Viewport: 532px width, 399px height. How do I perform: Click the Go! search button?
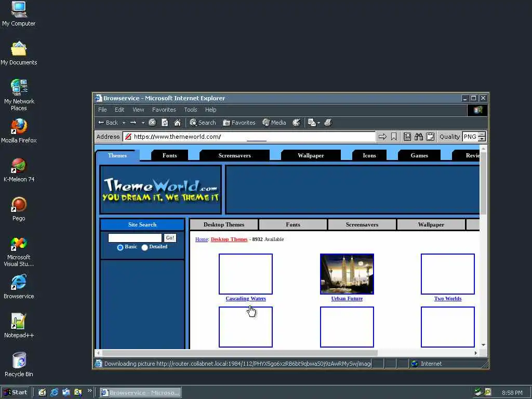coord(170,238)
